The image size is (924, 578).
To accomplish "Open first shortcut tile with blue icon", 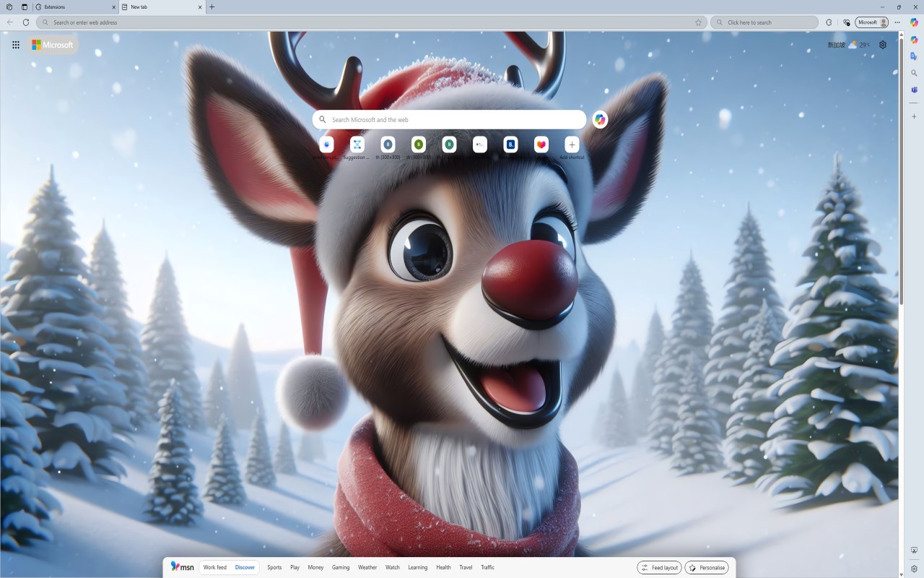I will click(326, 147).
